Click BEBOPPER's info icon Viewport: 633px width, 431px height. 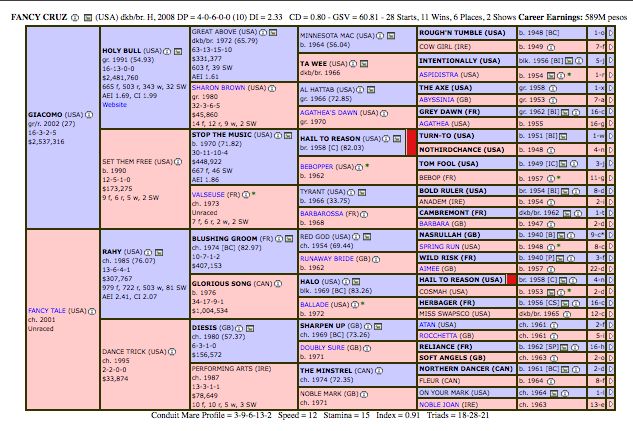tap(359, 167)
